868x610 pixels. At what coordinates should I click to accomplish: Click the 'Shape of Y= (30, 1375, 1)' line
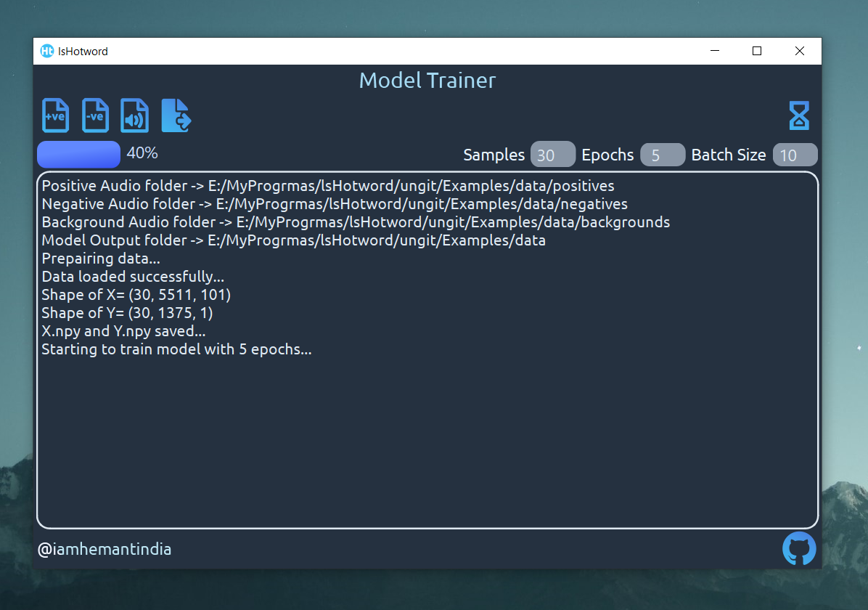pos(127,313)
